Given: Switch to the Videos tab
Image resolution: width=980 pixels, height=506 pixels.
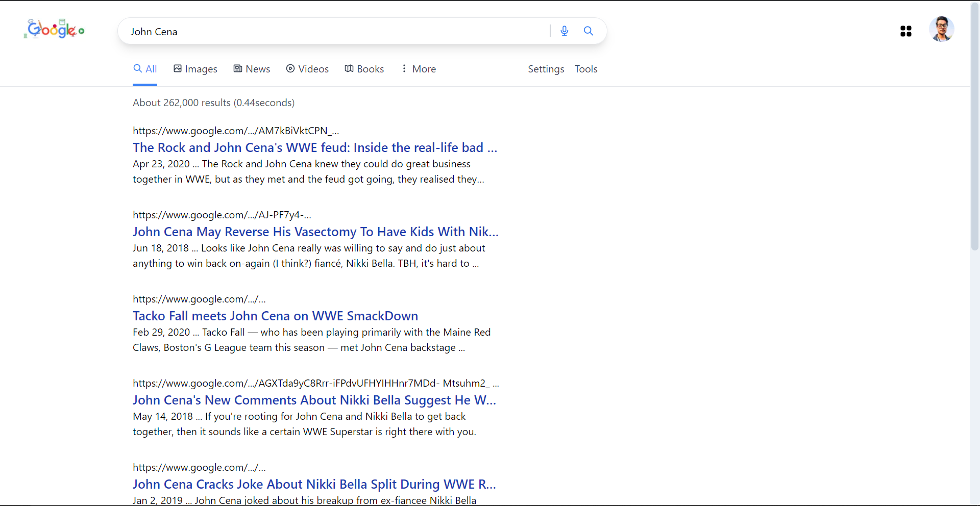Looking at the screenshot, I should pyautogui.click(x=307, y=69).
